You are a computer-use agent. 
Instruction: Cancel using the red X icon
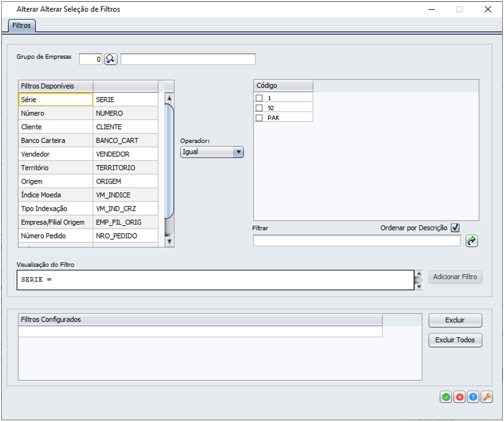459,397
